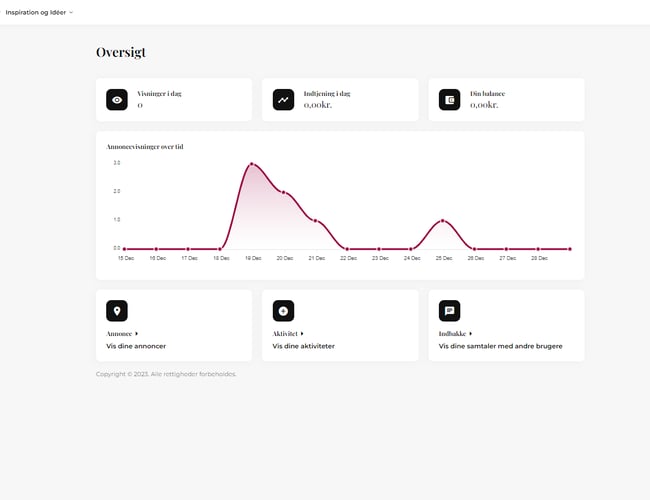Expand the Inspiration og Idéer dropdown

click(x=39, y=12)
